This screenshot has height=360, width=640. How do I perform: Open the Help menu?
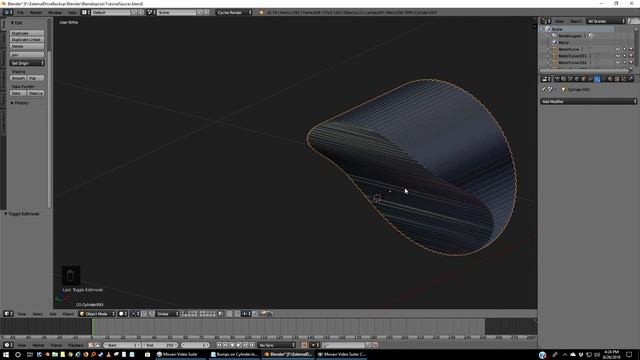[x=72, y=12]
